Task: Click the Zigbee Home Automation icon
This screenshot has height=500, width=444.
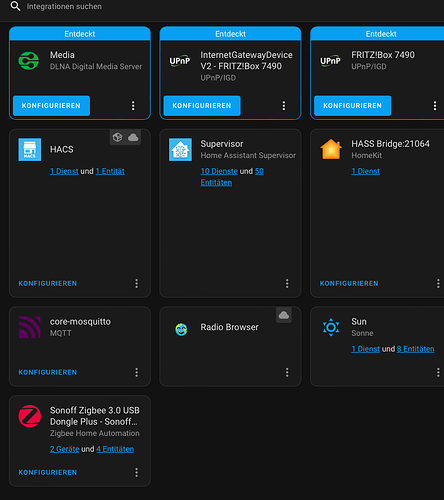Action: coord(30,416)
